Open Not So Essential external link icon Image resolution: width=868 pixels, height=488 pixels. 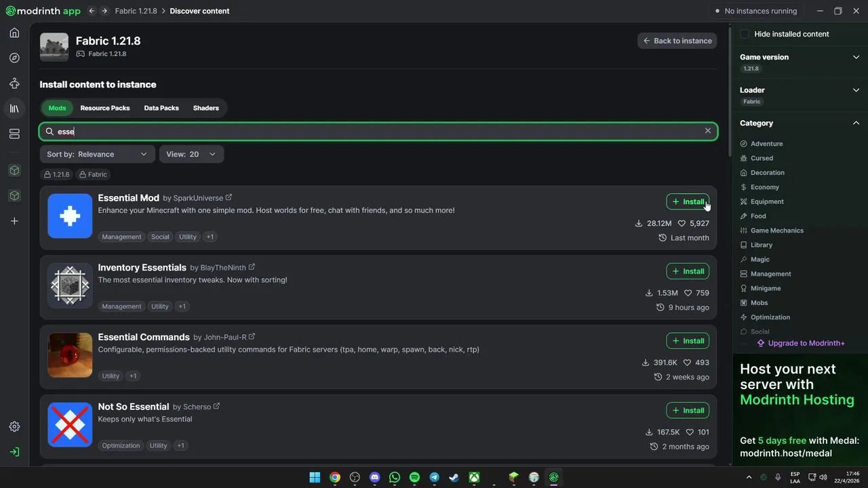coord(216,406)
